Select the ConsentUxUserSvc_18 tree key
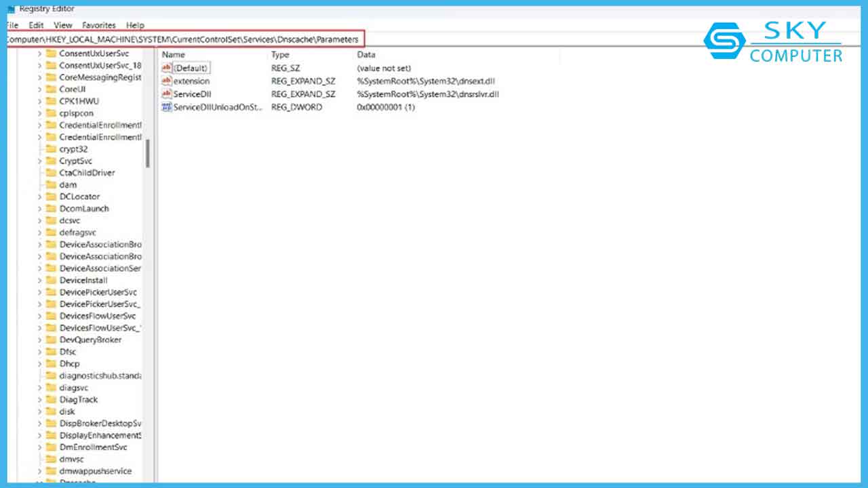Screen dimensions: 868x488 coord(100,66)
